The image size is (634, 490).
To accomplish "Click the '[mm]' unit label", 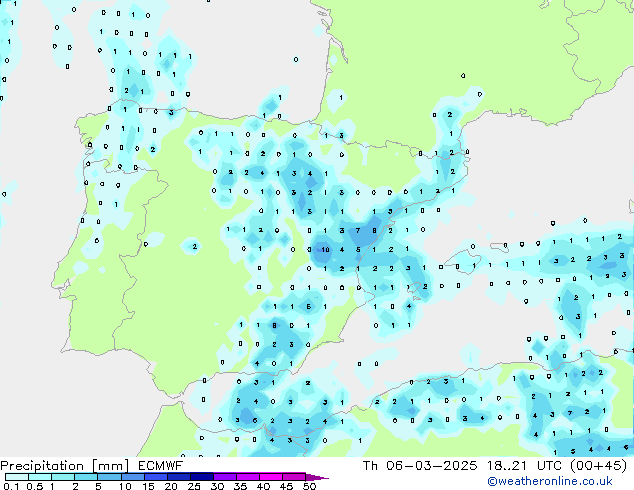I will pyautogui.click(x=110, y=466).
